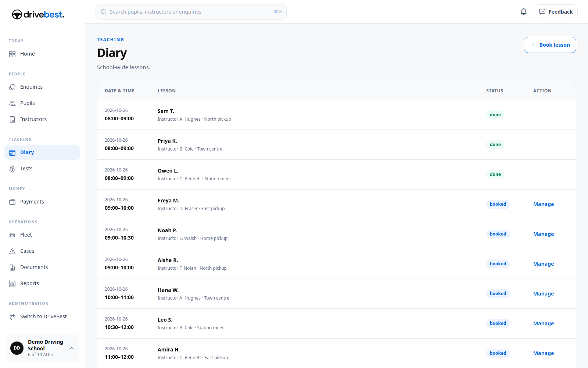Click the text Instructor A. Hughes · Town centre
Screen dimensions: 588x368
[193, 298]
